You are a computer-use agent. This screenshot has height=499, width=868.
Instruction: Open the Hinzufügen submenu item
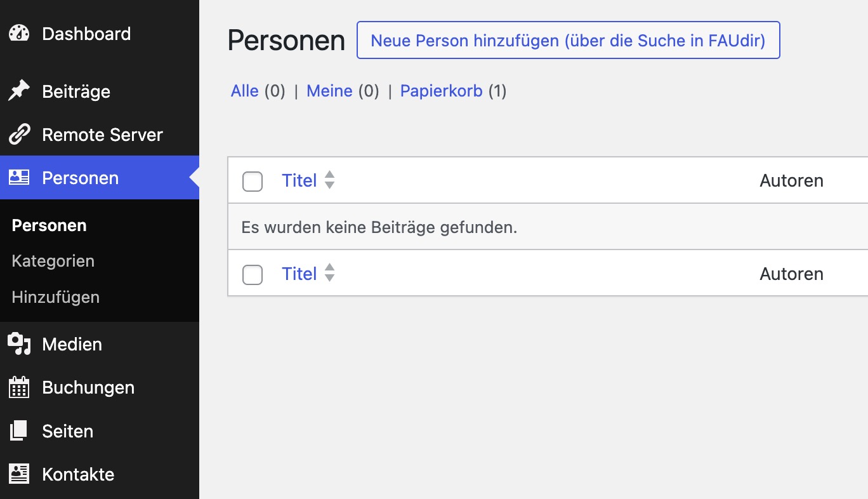coord(56,297)
